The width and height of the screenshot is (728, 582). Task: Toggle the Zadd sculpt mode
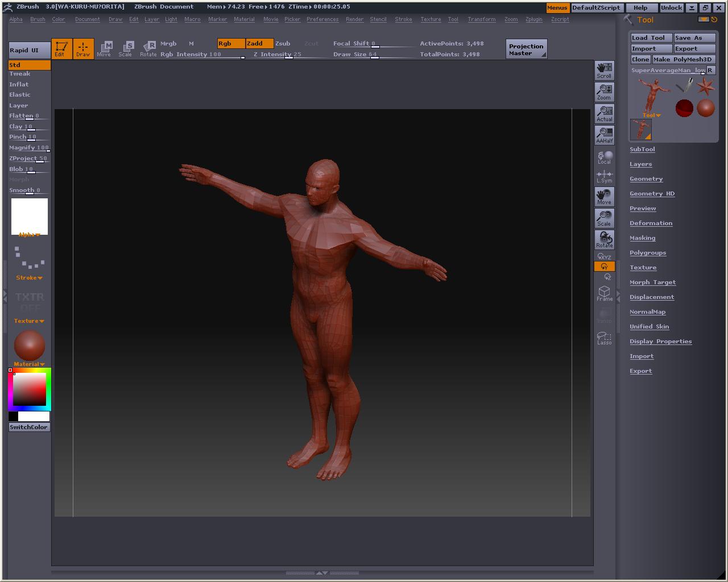tap(259, 44)
